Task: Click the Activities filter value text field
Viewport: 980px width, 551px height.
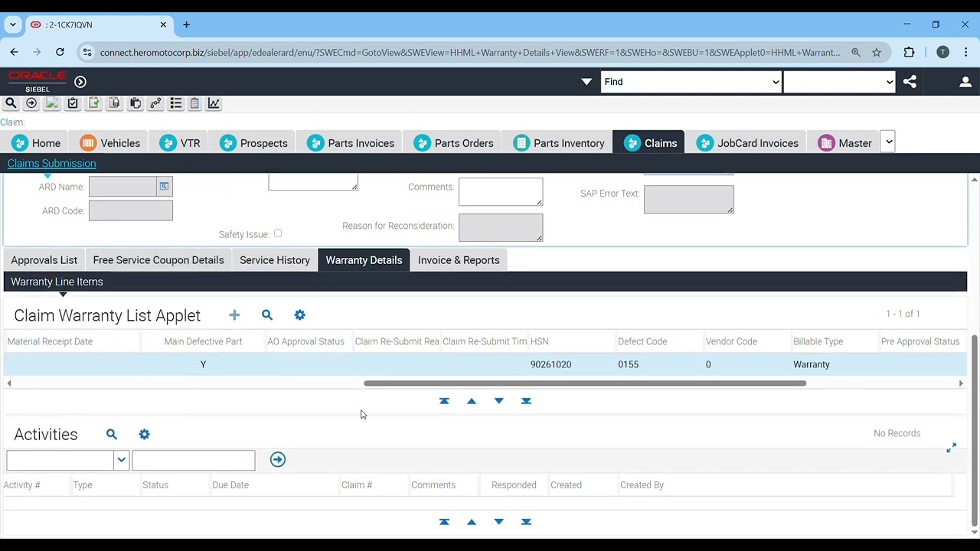Action: click(x=194, y=460)
